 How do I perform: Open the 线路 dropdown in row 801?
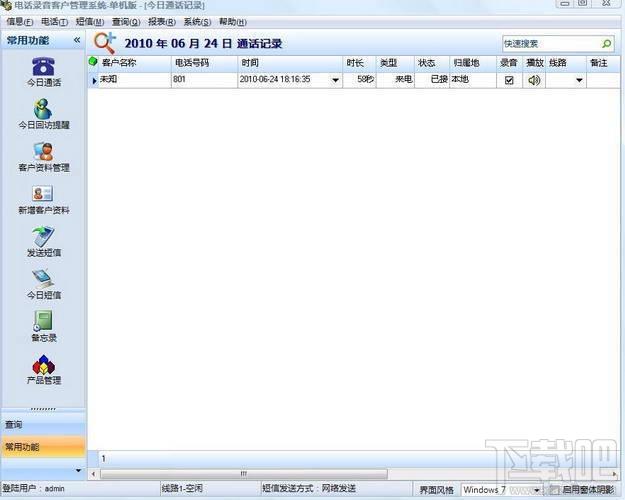point(579,80)
